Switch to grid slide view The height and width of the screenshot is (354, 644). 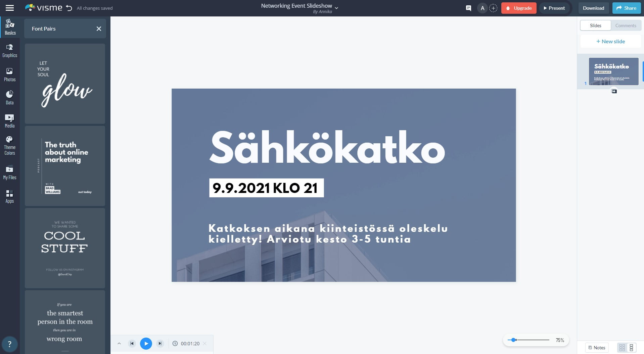click(x=622, y=348)
